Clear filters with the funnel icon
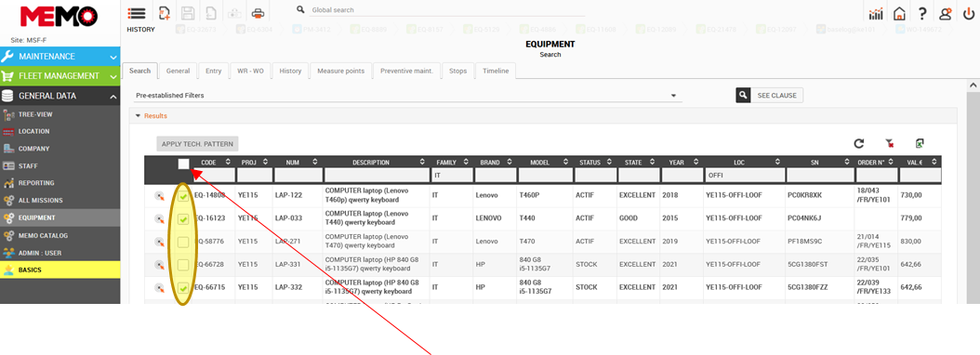Viewport: 980px width, 355px height. coord(890,144)
